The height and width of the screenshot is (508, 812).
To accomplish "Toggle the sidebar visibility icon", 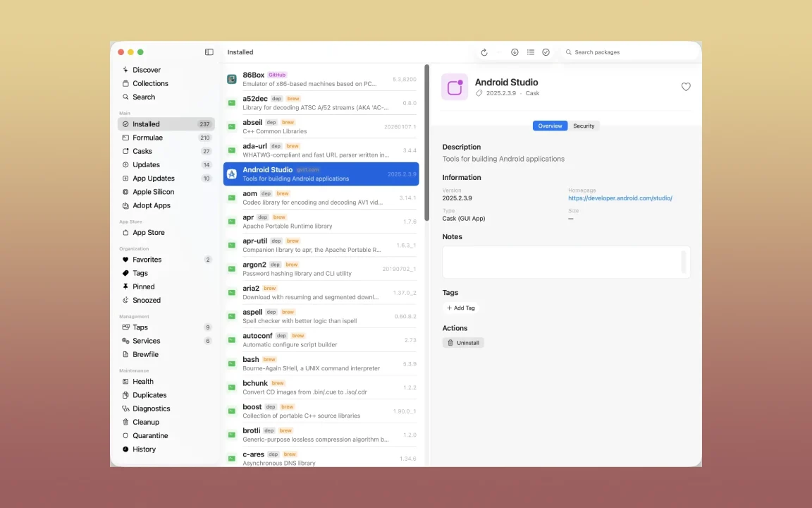I will (x=209, y=52).
